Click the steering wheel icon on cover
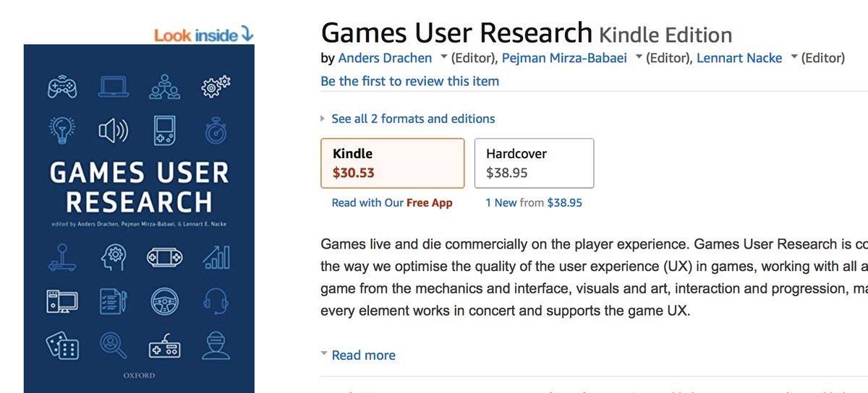Screen dimensions: 868x393 pos(164,301)
